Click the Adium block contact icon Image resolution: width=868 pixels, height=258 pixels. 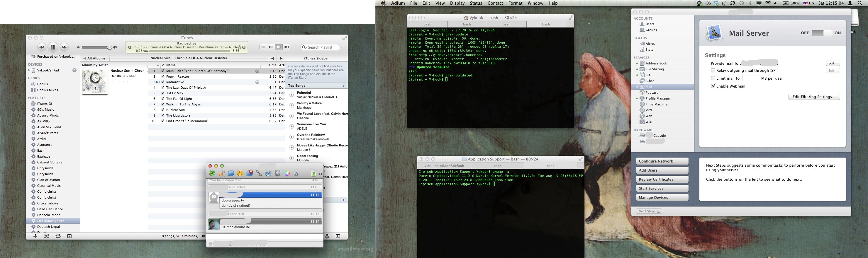pos(250,173)
